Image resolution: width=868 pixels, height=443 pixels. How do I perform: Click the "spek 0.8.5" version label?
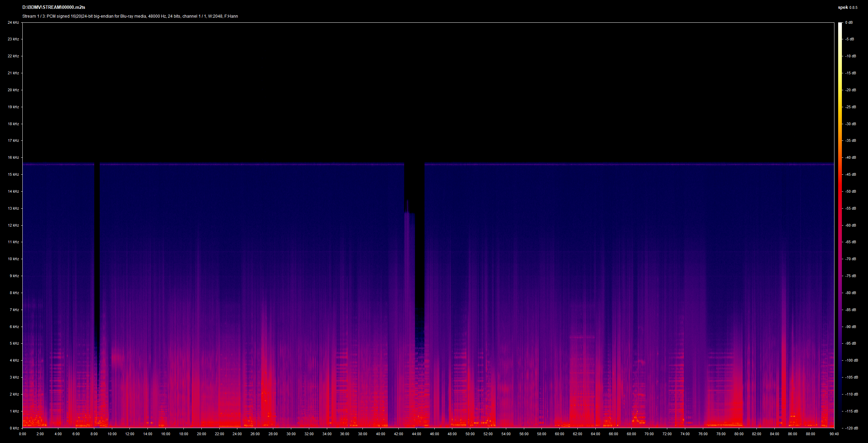(x=847, y=7)
